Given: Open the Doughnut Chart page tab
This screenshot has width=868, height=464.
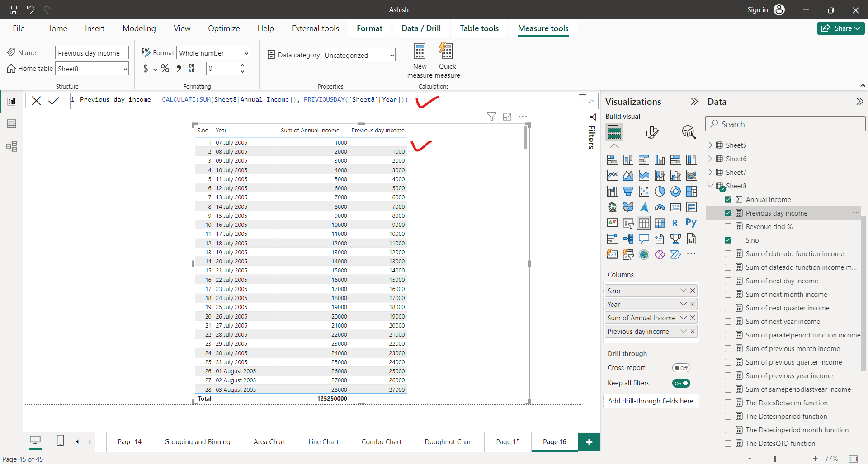Looking at the screenshot, I should [448, 441].
